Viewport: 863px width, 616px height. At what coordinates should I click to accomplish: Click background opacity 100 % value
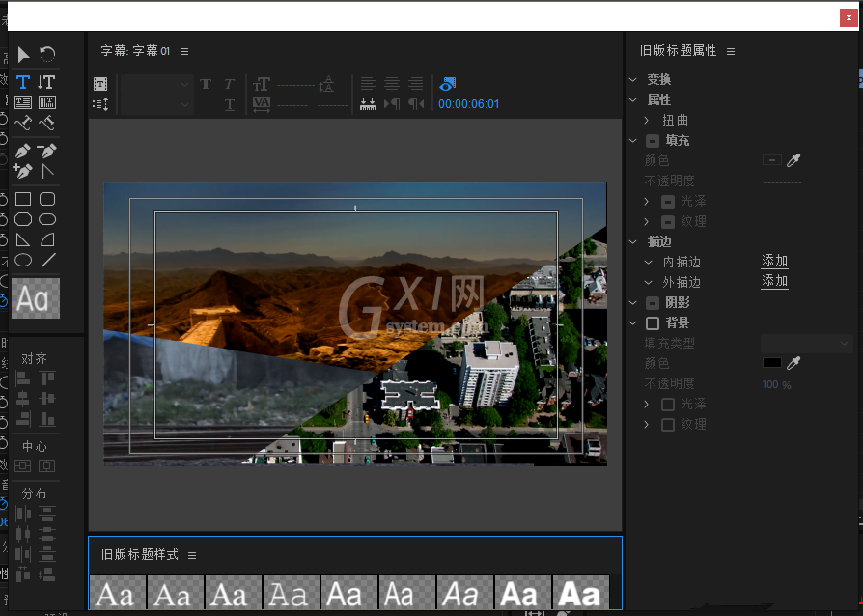(x=776, y=385)
